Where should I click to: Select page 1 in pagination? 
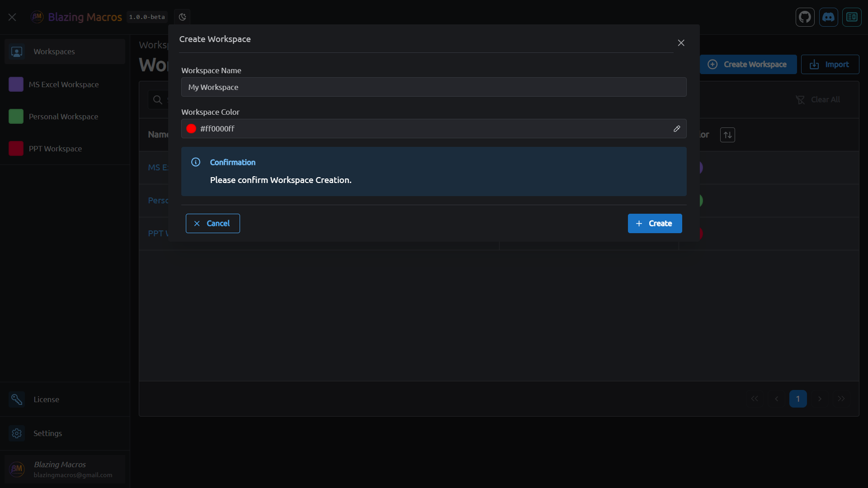tap(798, 399)
